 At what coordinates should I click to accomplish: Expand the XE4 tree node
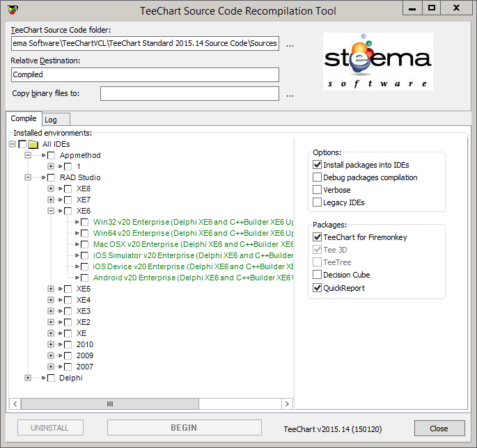(51, 300)
